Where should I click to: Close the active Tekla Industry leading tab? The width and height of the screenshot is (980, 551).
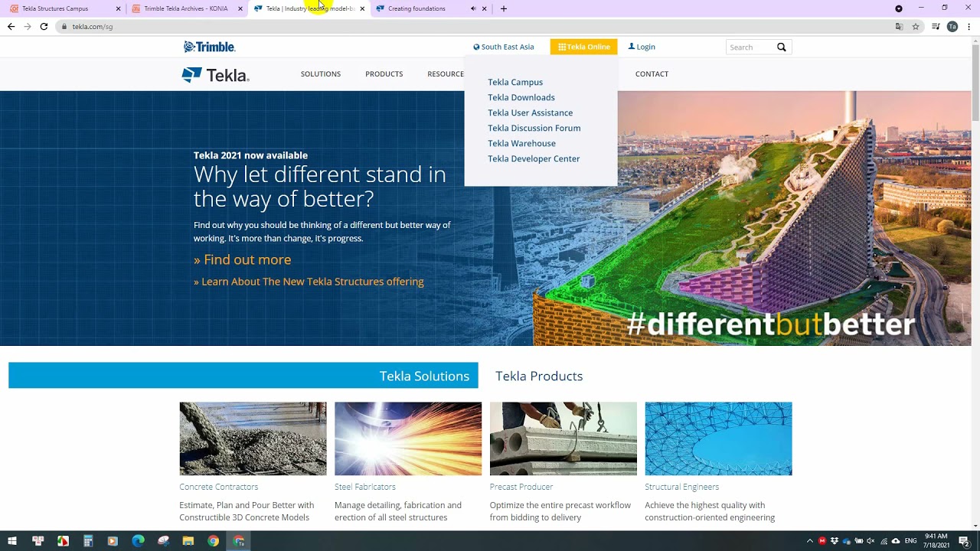click(362, 8)
